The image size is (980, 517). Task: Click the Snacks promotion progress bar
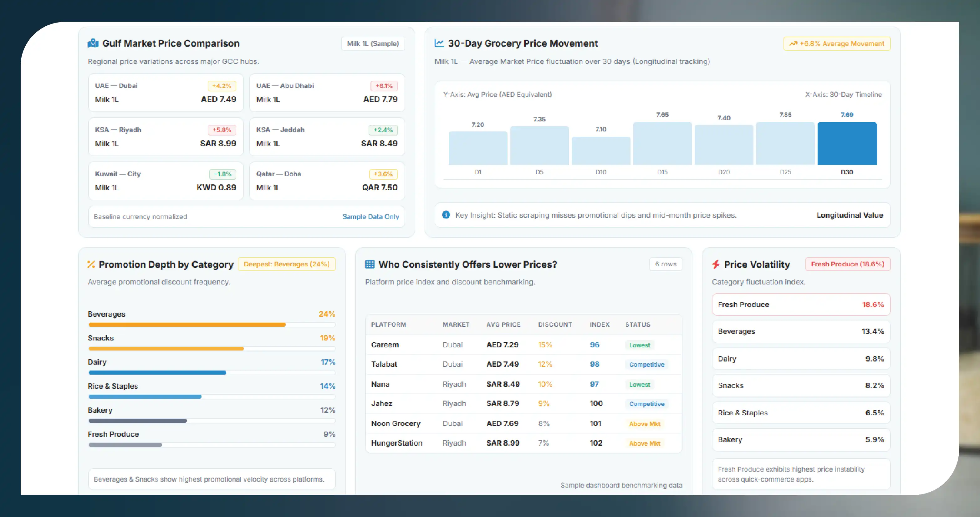[x=212, y=349]
